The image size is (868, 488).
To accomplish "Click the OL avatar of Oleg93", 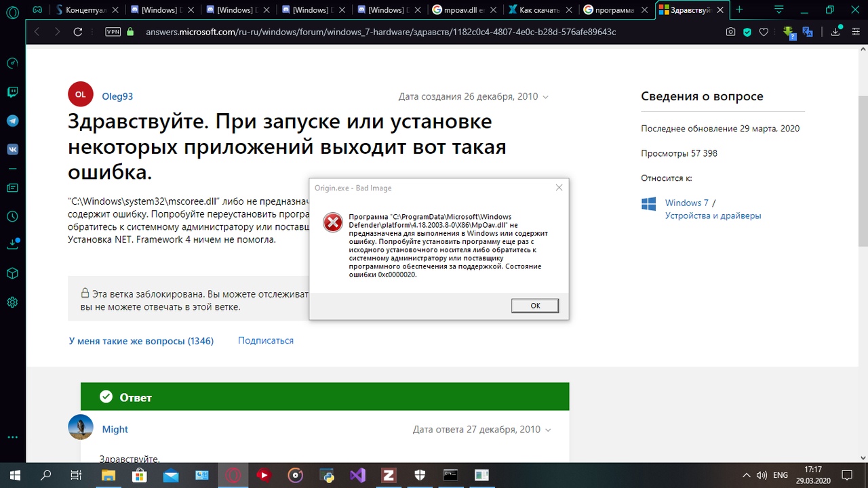I will (81, 94).
